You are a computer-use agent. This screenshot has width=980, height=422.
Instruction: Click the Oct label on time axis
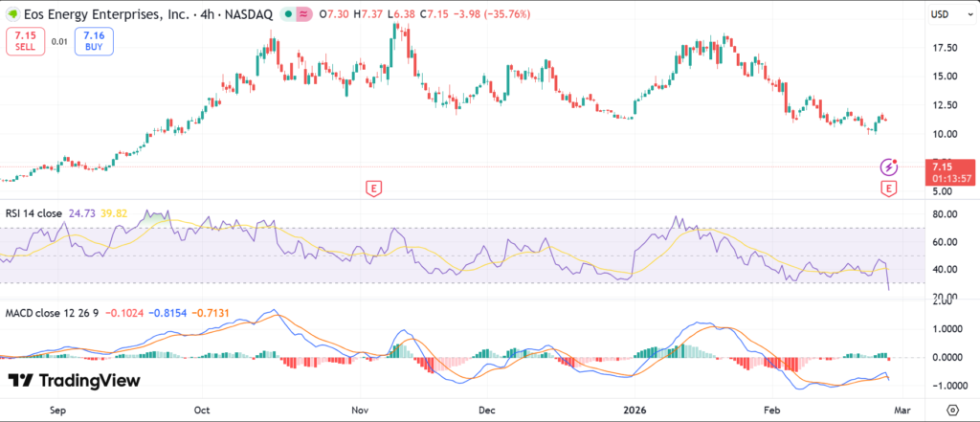click(202, 410)
